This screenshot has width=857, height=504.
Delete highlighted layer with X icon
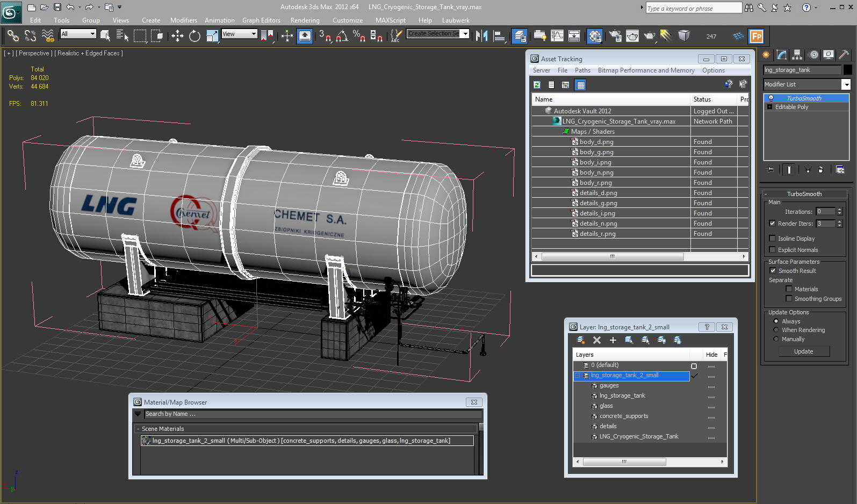[597, 340]
